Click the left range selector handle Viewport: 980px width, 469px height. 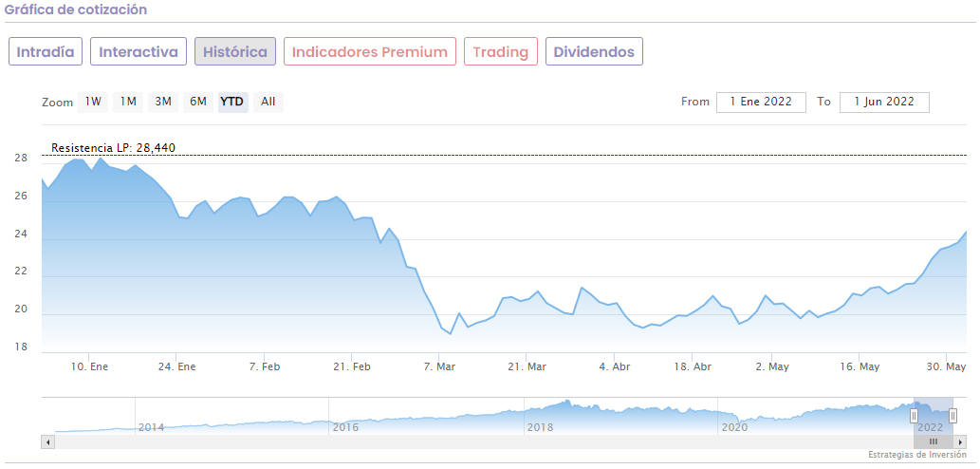[x=915, y=415]
